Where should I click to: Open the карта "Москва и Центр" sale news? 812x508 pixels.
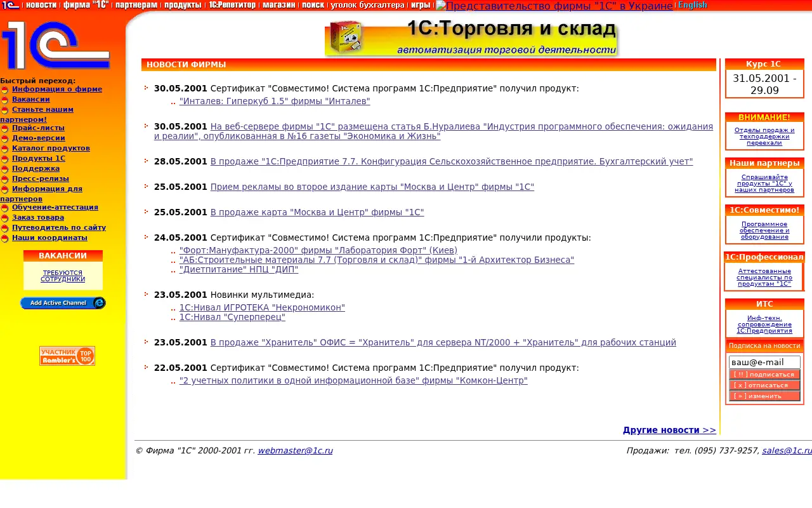[x=317, y=212]
